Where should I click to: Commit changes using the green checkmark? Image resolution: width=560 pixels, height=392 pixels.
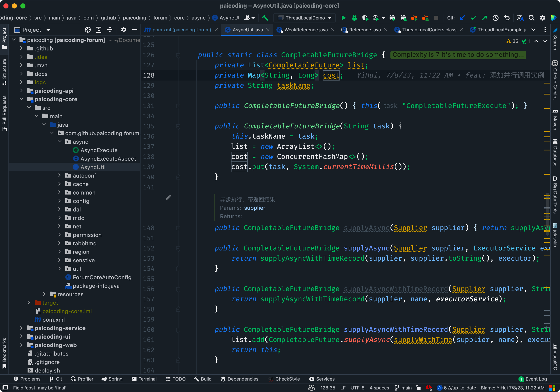[x=474, y=18]
